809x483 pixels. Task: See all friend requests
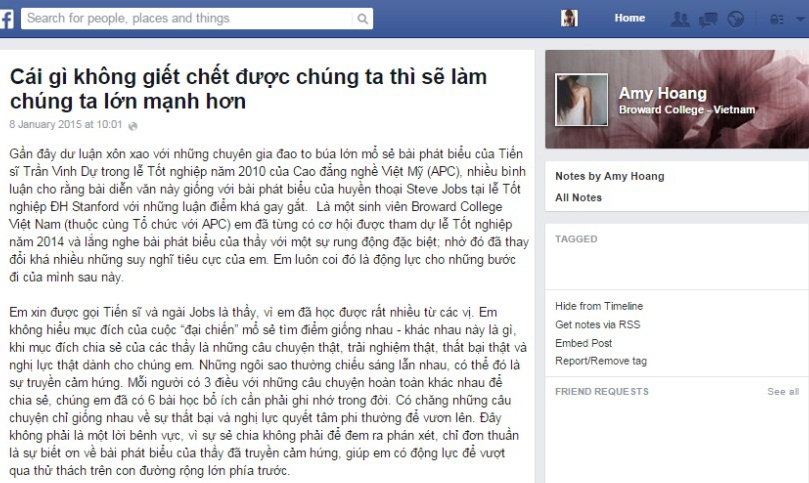(x=783, y=392)
